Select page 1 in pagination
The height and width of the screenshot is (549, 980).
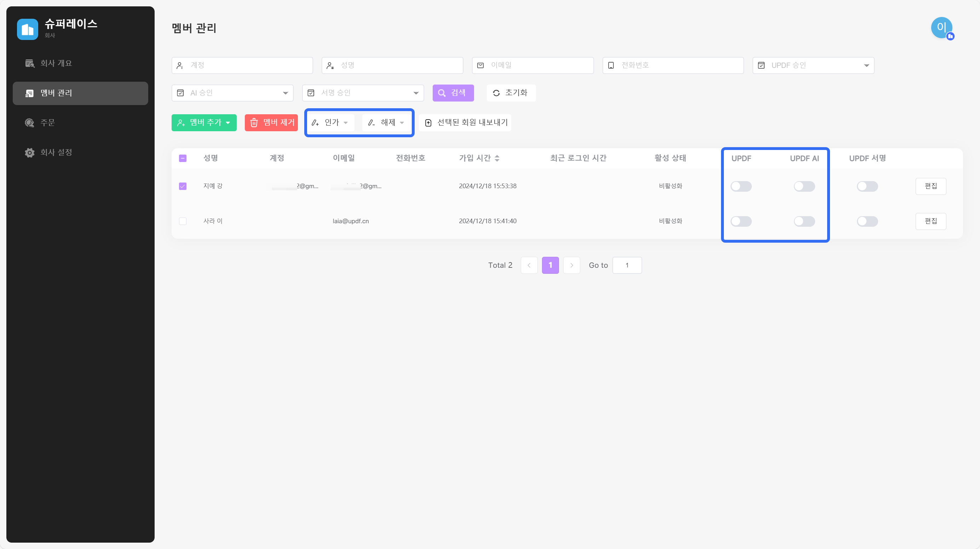pyautogui.click(x=550, y=265)
